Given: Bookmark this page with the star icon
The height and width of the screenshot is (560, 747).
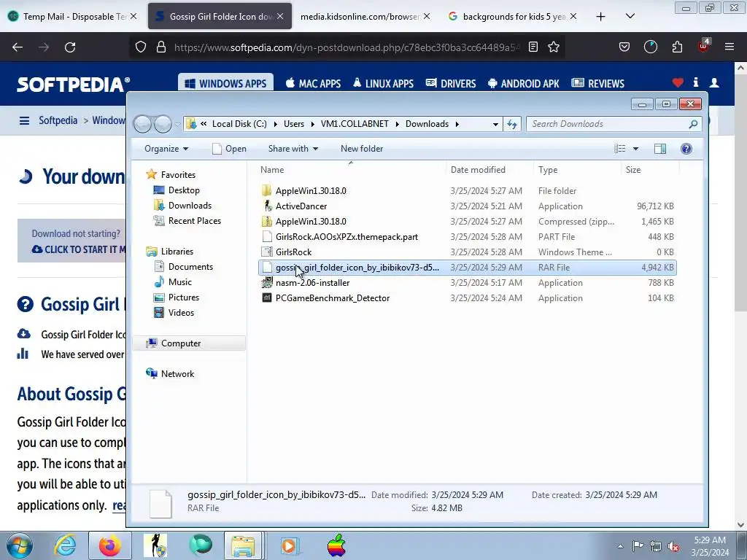Looking at the screenshot, I should pyautogui.click(x=554, y=47).
